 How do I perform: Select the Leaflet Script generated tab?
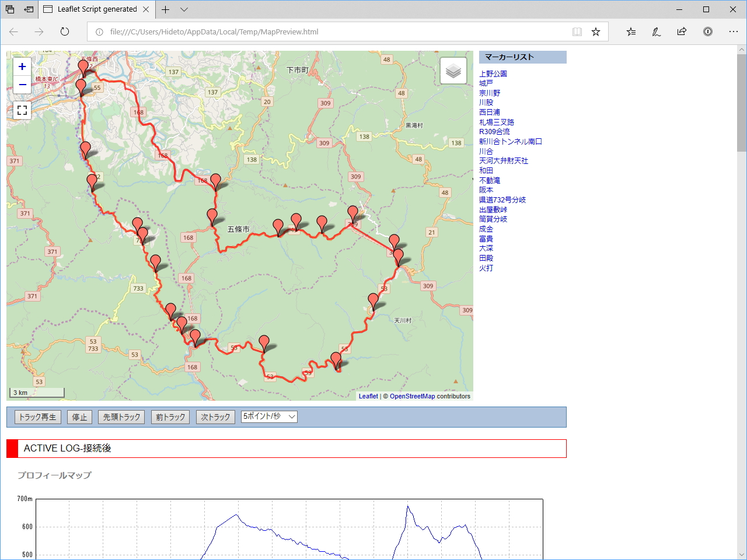point(97,9)
